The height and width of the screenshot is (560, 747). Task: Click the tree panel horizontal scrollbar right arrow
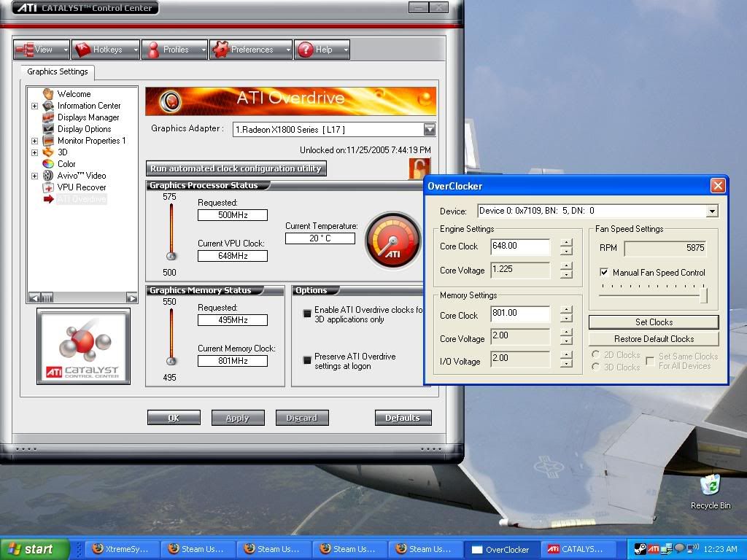coord(132,297)
